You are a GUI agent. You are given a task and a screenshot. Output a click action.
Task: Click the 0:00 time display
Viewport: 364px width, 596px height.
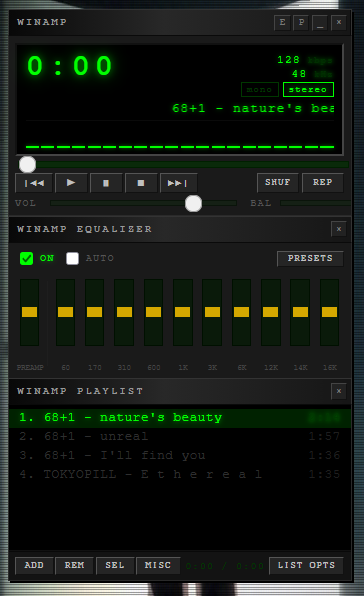70,66
